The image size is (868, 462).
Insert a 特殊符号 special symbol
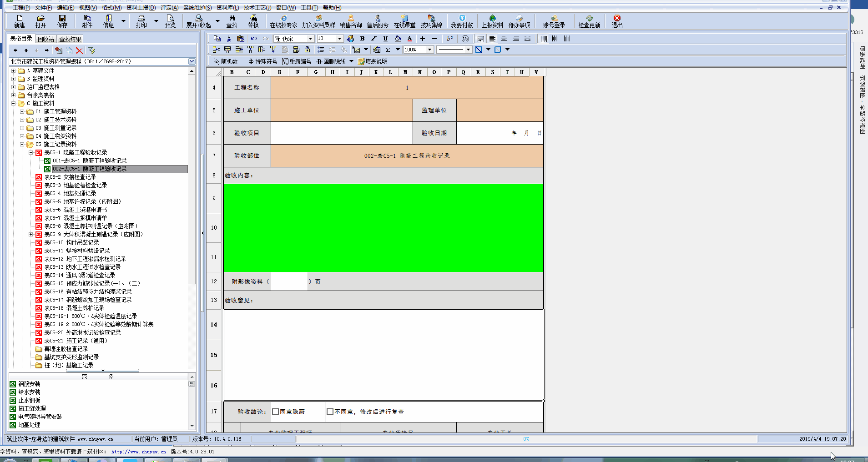262,61
